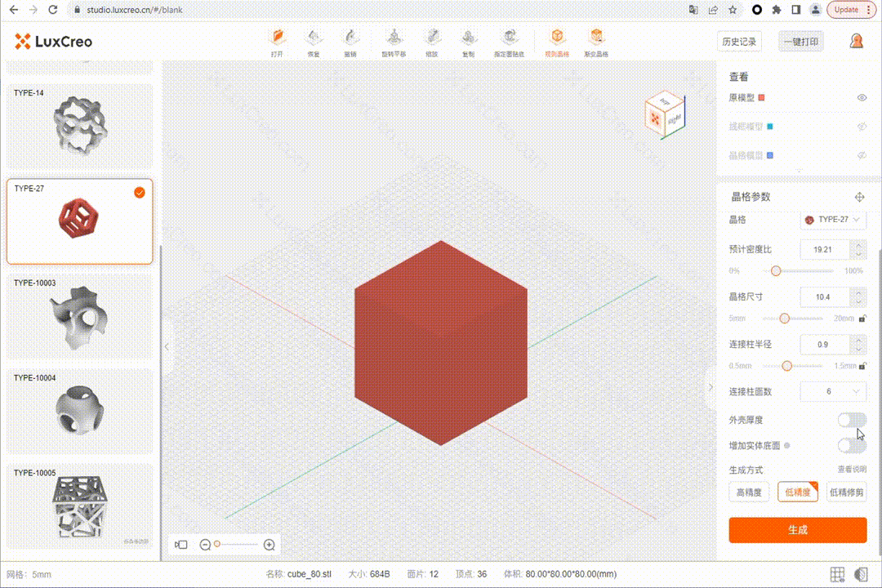Click the lock icon beside 连接柱半径 slider

coord(862,367)
